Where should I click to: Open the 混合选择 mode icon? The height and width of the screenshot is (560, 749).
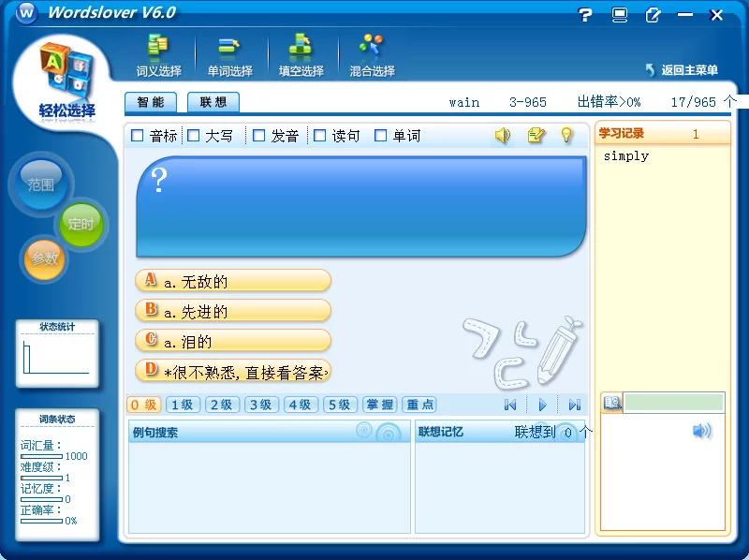pos(372,56)
